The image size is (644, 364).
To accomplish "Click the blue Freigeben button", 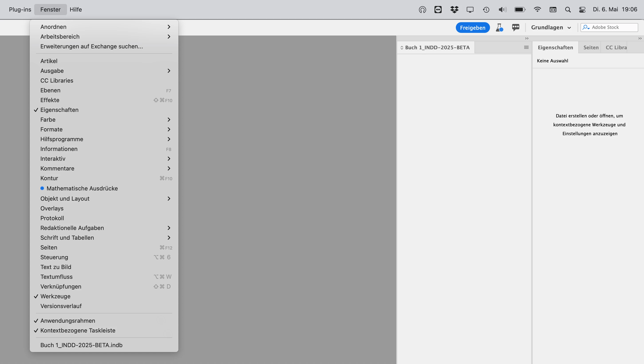I will tap(472, 28).
